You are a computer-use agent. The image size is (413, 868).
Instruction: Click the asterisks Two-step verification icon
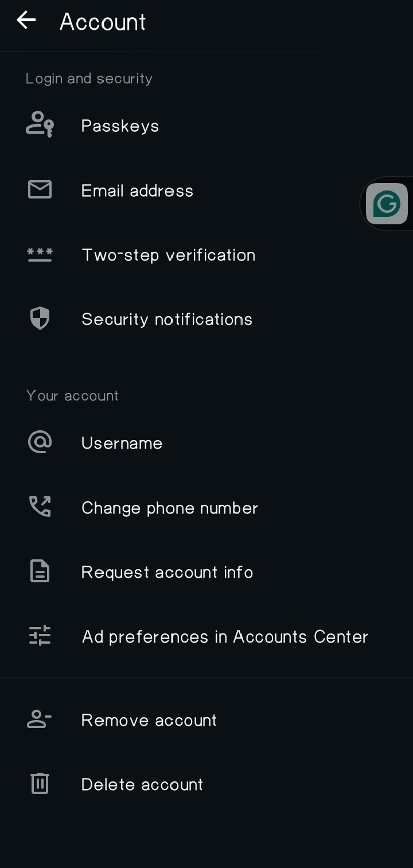click(x=40, y=255)
